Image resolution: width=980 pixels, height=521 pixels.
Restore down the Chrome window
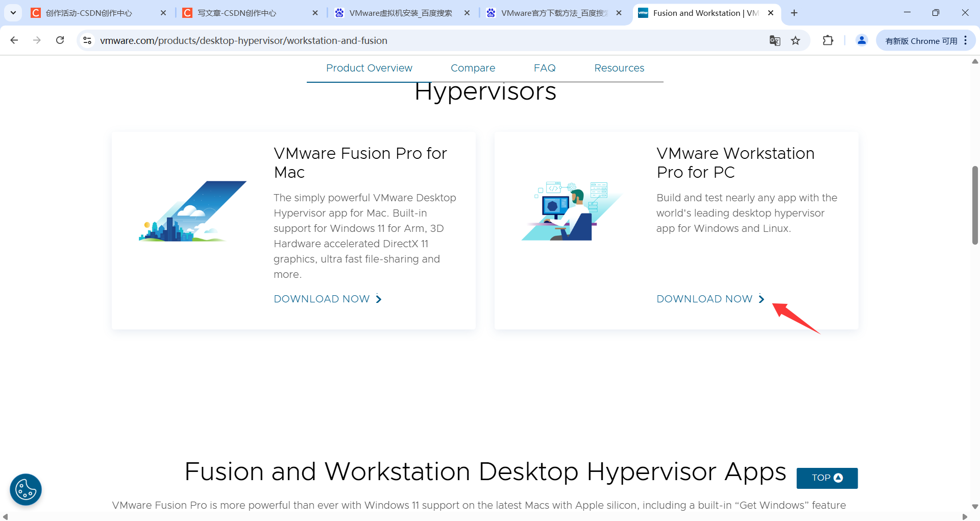[x=936, y=13]
